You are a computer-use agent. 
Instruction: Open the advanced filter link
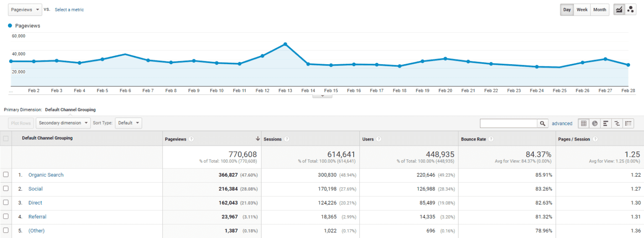[562, 123]
